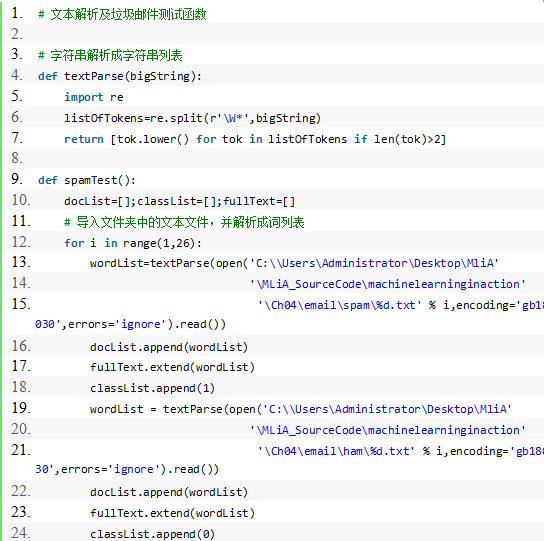Click path string 'C:\\Users\Administrator\Desktop\MliA' on line 13

pos(374,263)
